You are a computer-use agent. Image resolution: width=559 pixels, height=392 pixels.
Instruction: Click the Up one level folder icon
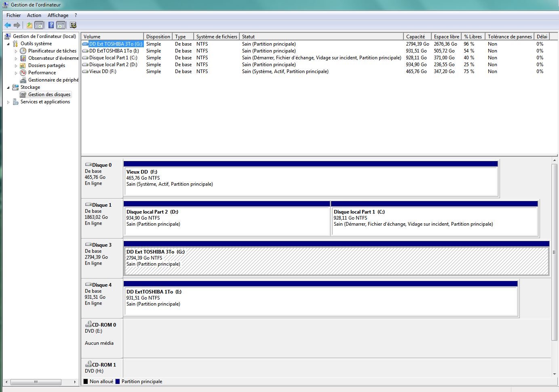tap(30, 25)
